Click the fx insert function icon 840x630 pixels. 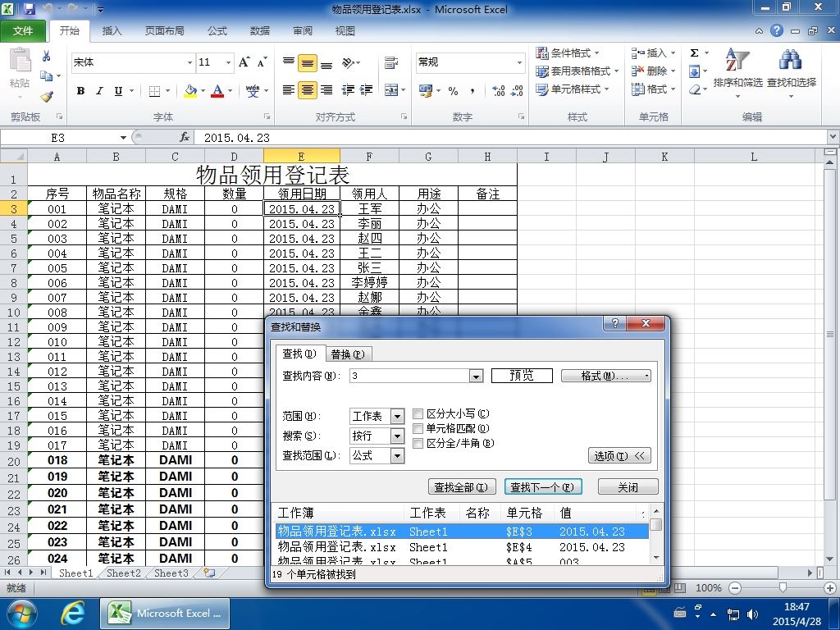pos(185,138)
